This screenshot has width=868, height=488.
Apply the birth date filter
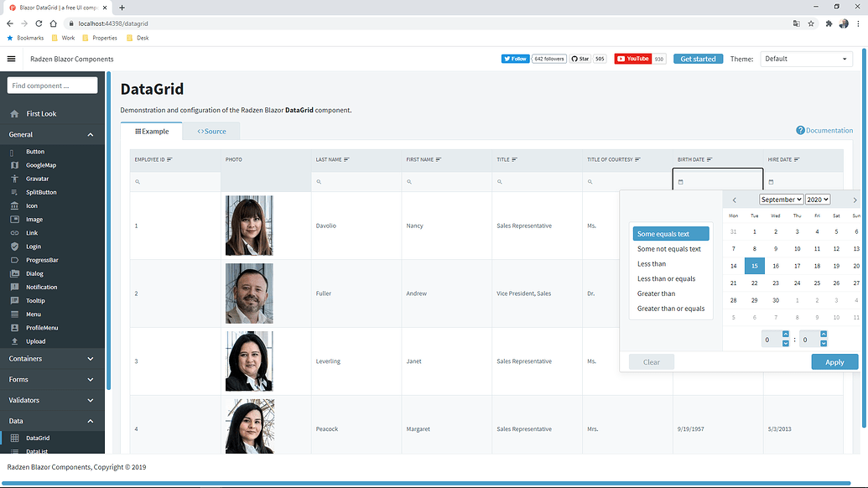pyautogui.click(x=834, y=362)
